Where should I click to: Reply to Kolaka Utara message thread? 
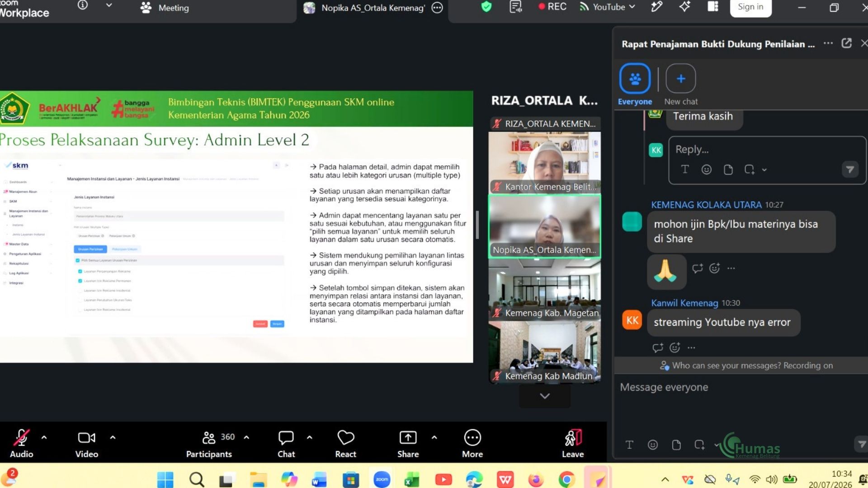(x=698, y=268)
